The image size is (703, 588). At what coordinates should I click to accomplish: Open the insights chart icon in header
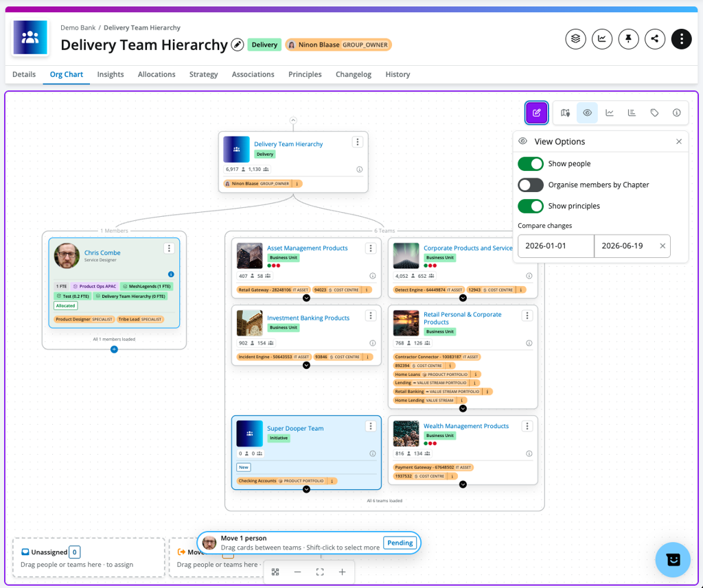pos(602,39)
